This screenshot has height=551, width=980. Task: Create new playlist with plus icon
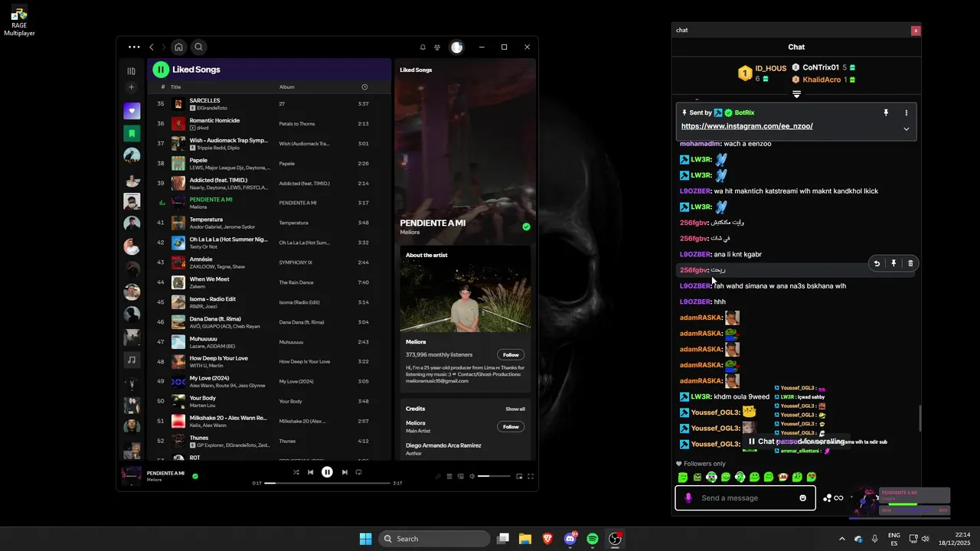tap(132, 87)
